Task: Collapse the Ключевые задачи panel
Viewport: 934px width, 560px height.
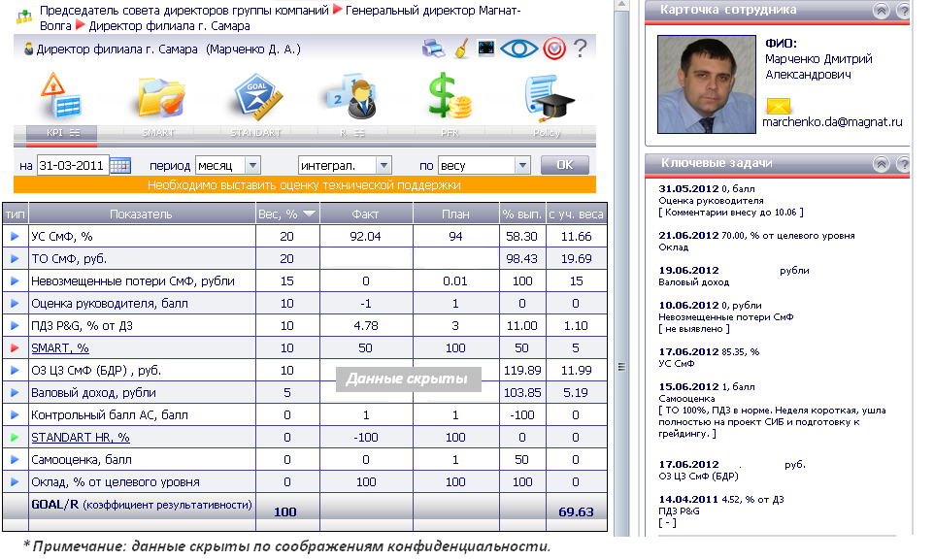Action: click(x=881, y=164)
